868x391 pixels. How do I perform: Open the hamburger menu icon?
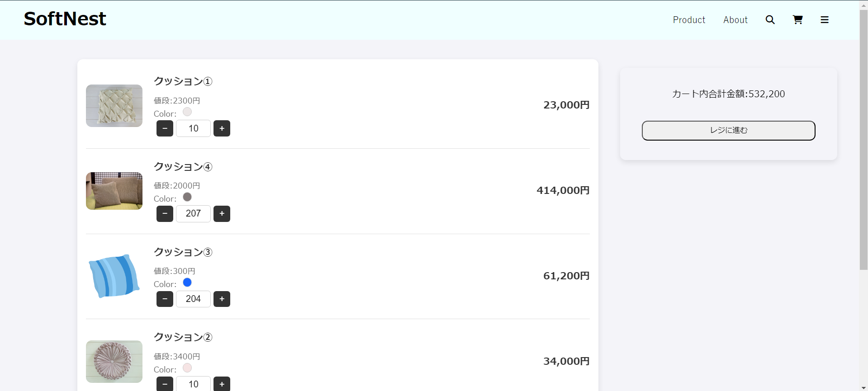pos(825,20)
